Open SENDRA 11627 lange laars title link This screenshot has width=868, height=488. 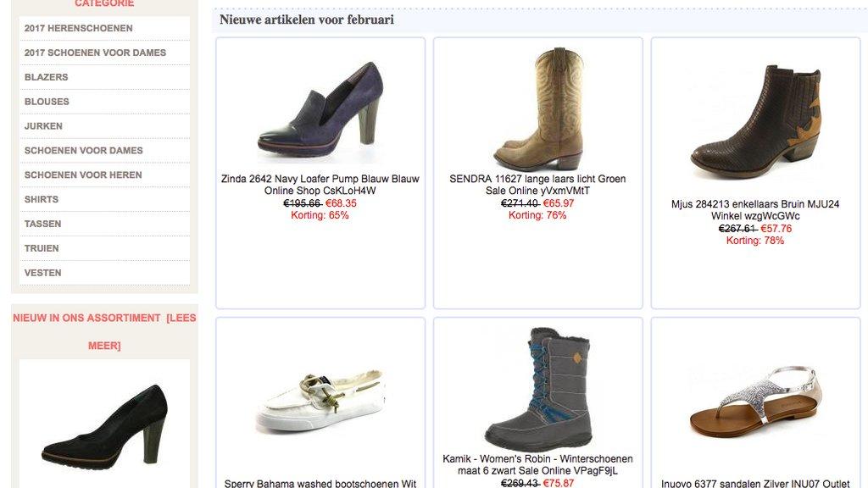tap(537, 185)
